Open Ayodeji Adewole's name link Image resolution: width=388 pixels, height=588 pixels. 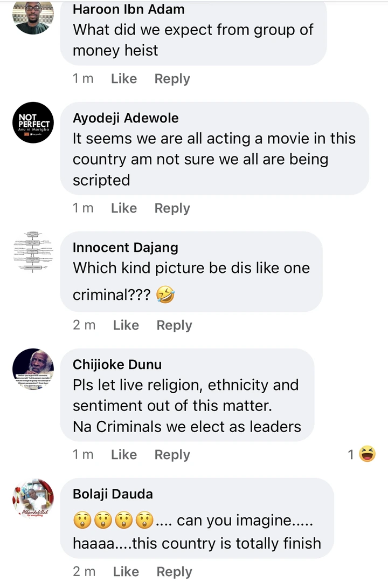(126, 118)
